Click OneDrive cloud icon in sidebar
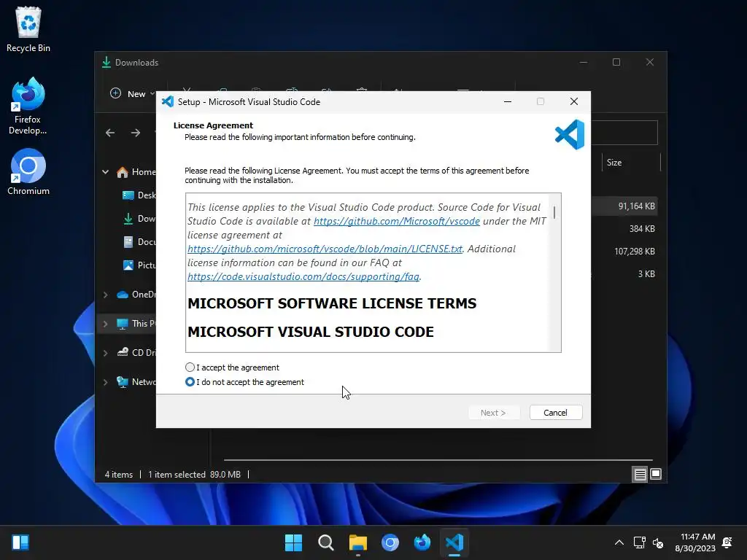Image resolution: width=747 pixels, height=560 pixels. click(x=123, y=295)
